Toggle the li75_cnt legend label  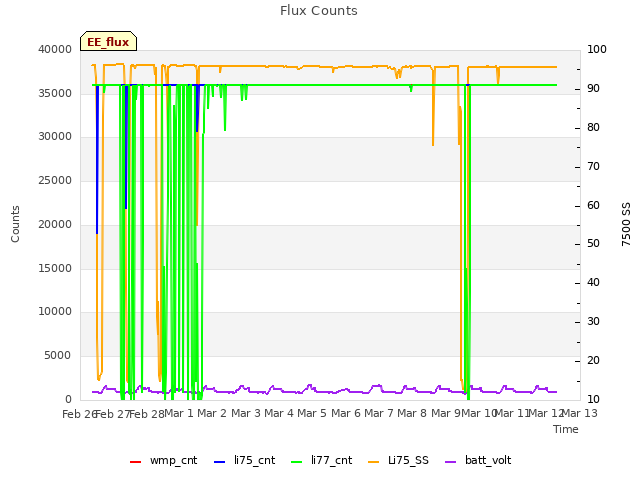pyautogui.click(x=254, y=461)
